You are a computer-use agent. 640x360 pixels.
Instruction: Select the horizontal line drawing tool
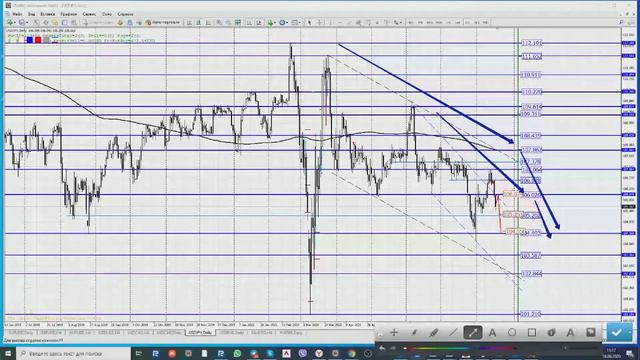(x=340, y=22)
